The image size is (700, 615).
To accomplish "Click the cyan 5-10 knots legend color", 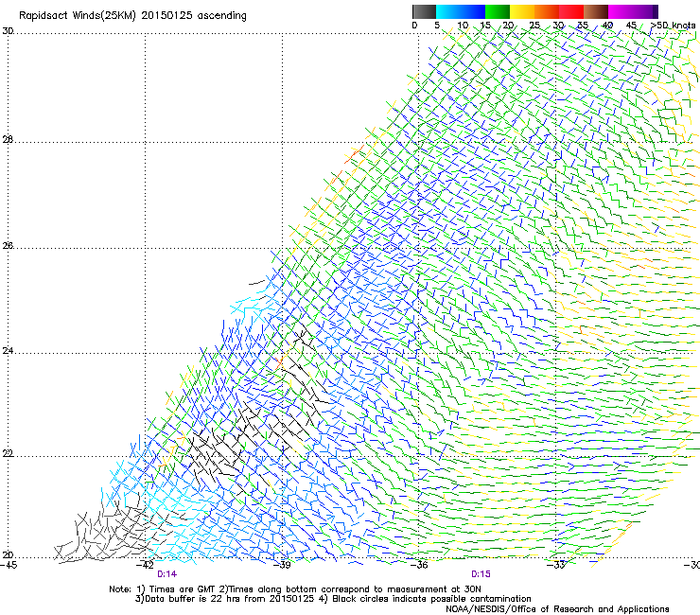I will tap(448, 11).
